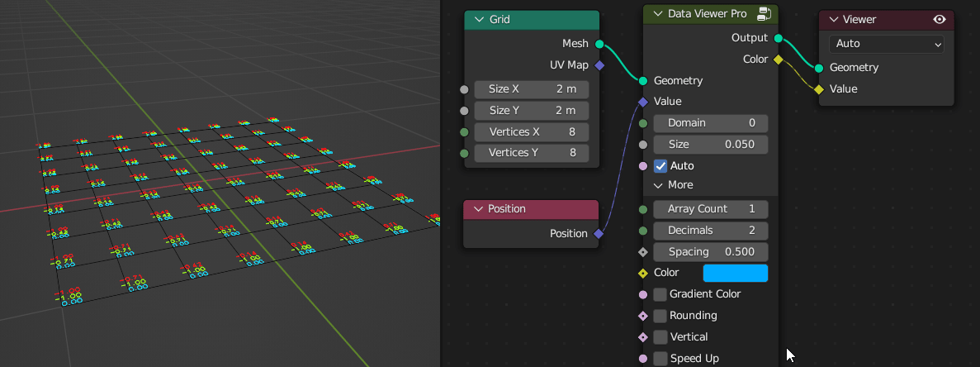Click the Auto input socket
980x367 pixels.
pyautogui.click(x=643, y=165)
